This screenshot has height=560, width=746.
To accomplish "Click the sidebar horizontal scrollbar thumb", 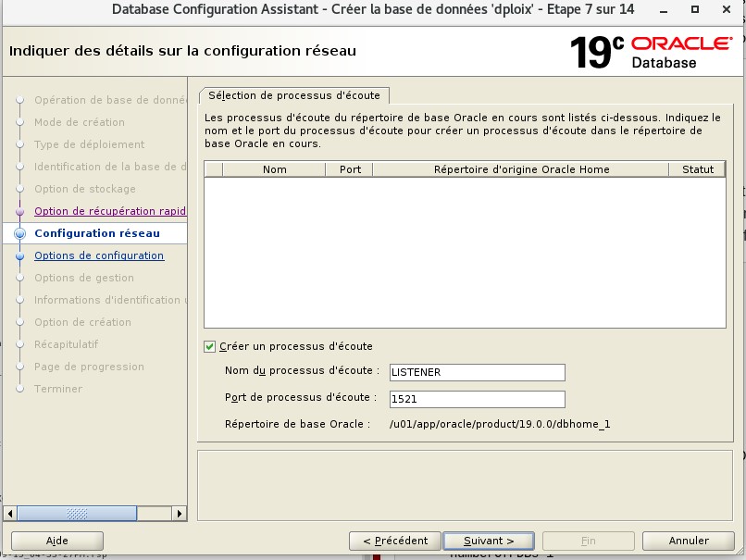I will click(x=77, y=514).
